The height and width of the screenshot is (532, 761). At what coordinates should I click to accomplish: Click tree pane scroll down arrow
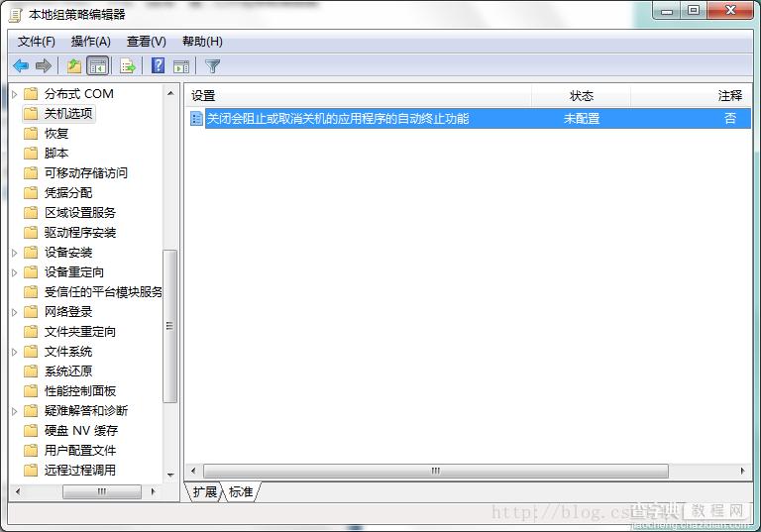[x=170, y=475]
